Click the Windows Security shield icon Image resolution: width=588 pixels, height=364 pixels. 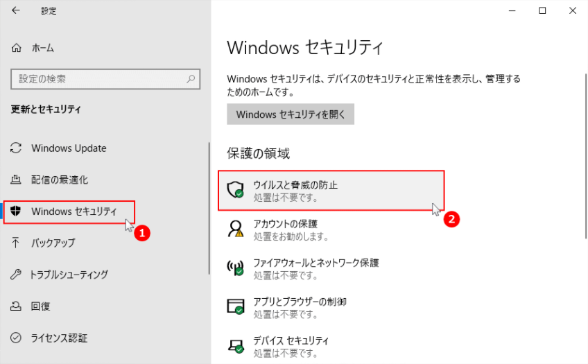(17, 211)
